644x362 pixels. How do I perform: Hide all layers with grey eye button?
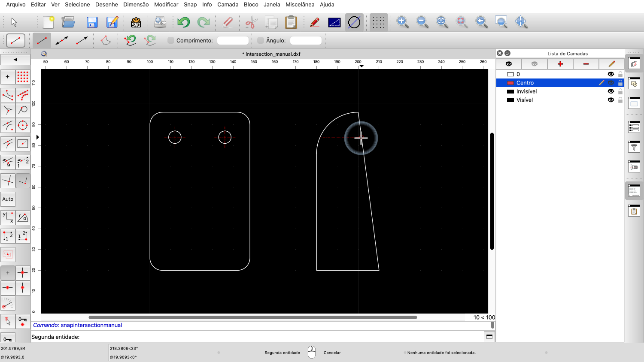pyautogui.click(x=535, y=64)
